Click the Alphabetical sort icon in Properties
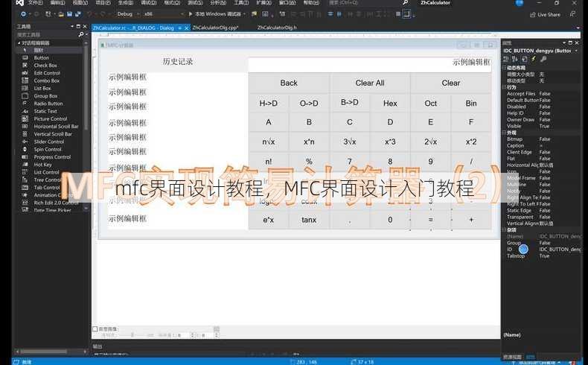 point(515,59)
